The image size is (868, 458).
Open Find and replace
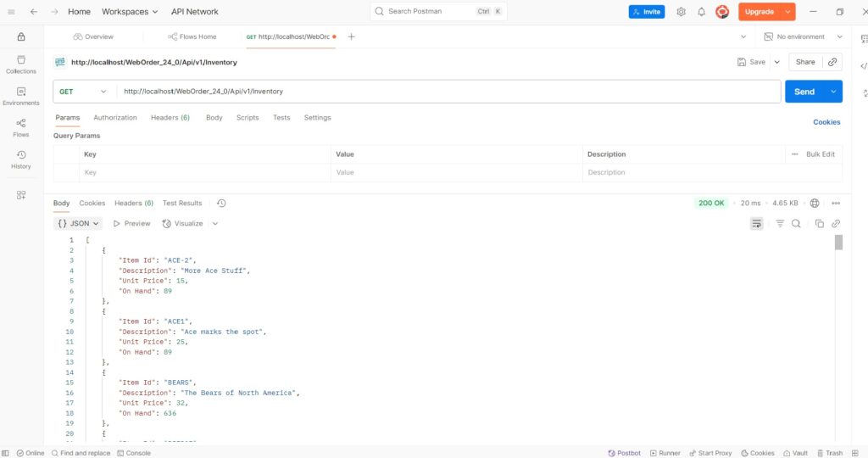81,453
